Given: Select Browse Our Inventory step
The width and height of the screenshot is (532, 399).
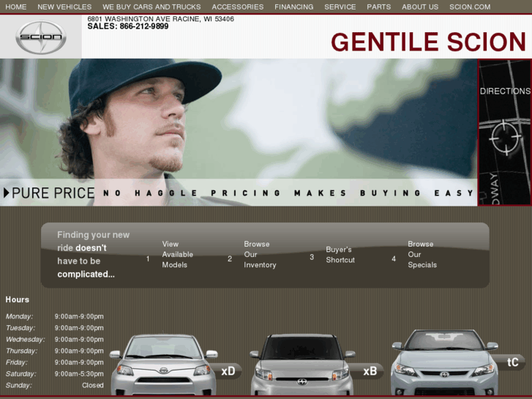Looking at the screenshot, I should (260, 254).
